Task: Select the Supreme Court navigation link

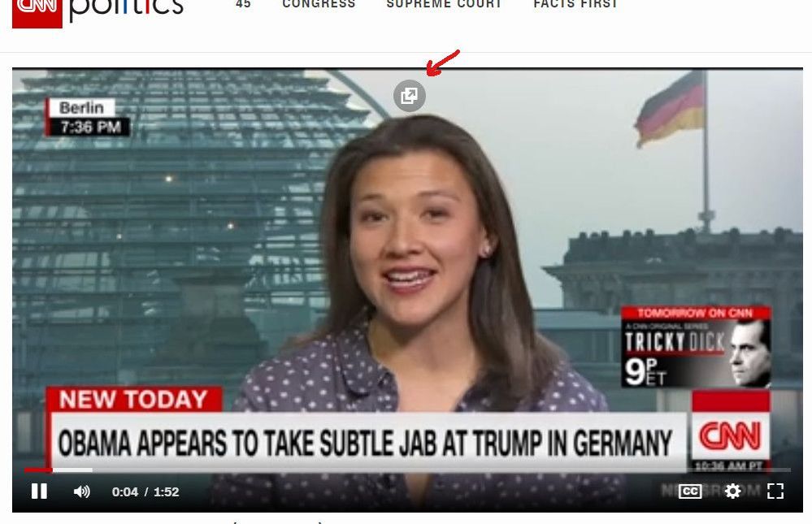Action: click(x=445, y=4)
